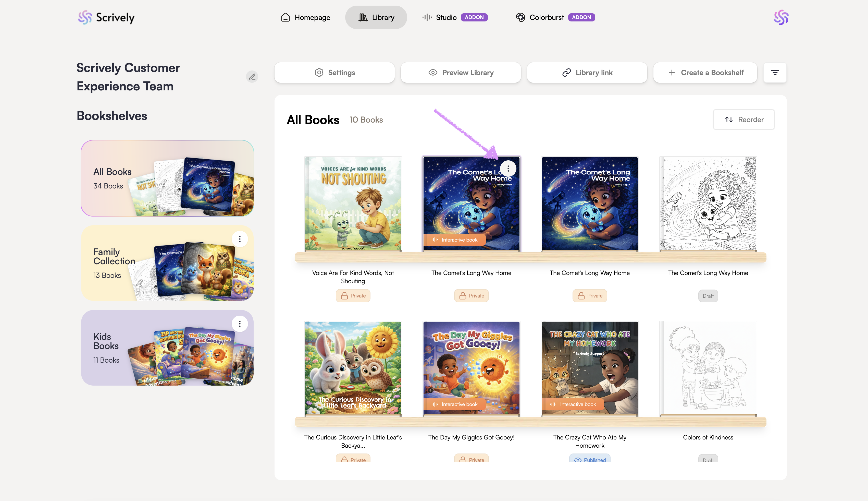This screenshot has height=501, width=868.
Task: Select the All Books bookshelf card
Action: point(167,178)
